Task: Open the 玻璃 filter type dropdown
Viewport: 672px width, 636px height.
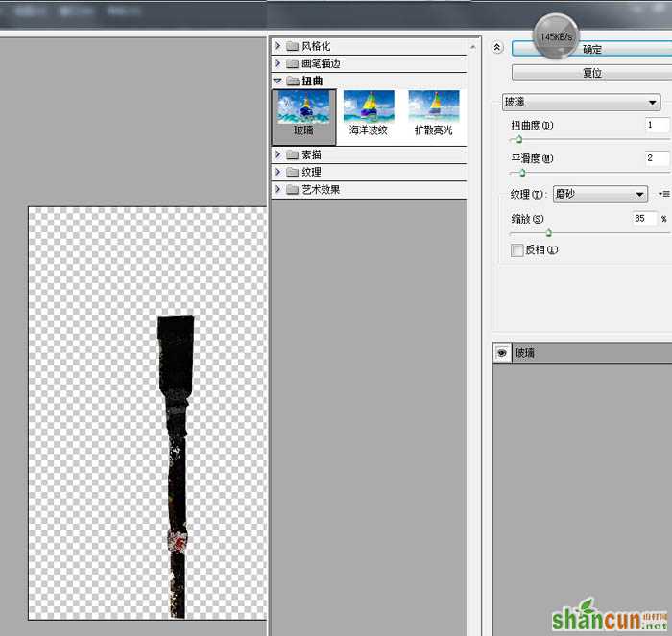Action: pyautogui.click(x=582, y=102)
